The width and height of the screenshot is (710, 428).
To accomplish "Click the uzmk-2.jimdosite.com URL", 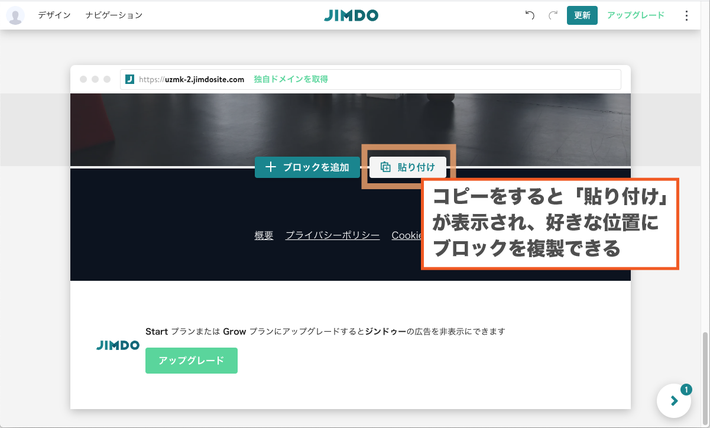I will pos(192,79).
